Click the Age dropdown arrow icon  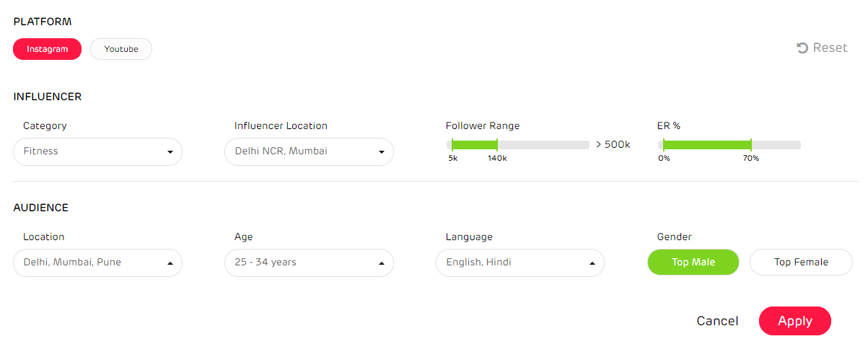pyautogui.click(x=382, y=263)
